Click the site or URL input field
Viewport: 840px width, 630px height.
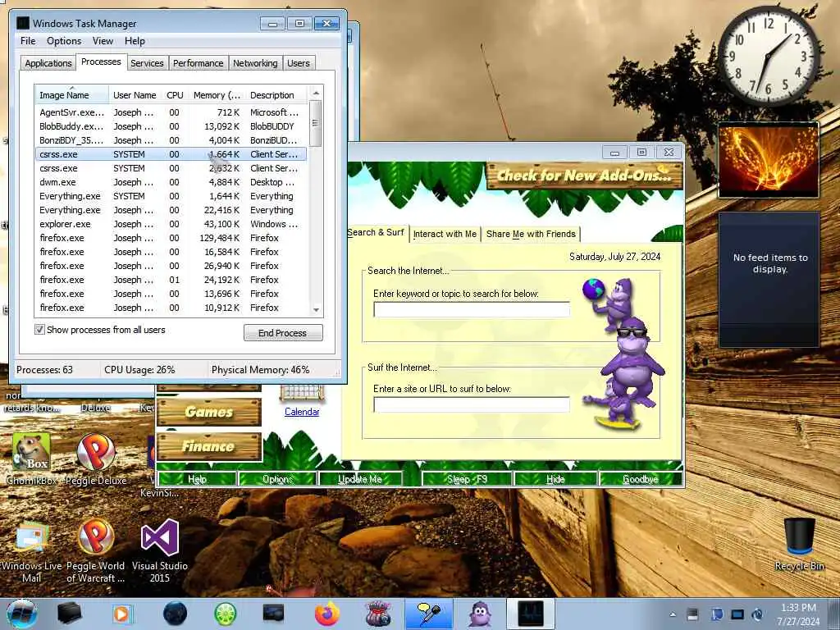pyautogui.click(x=472, y=404)
